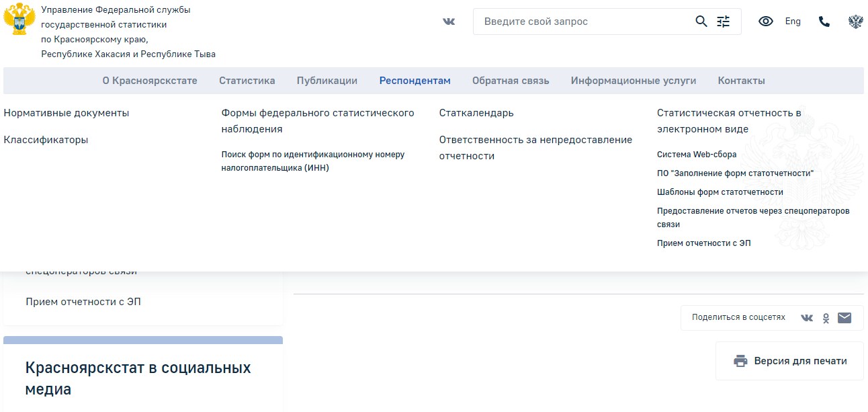Screen dimensions: 868x412
Task: Open "Поиск форм по идентификационному номеру" link
Action: (313, 161)
